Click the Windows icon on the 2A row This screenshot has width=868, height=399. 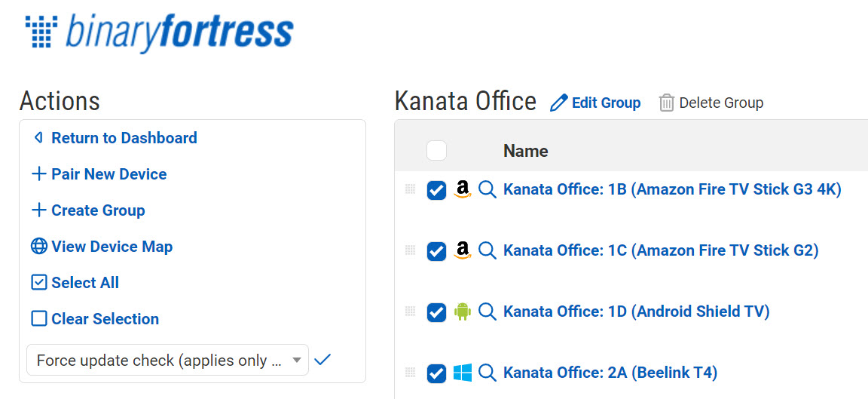463,373
